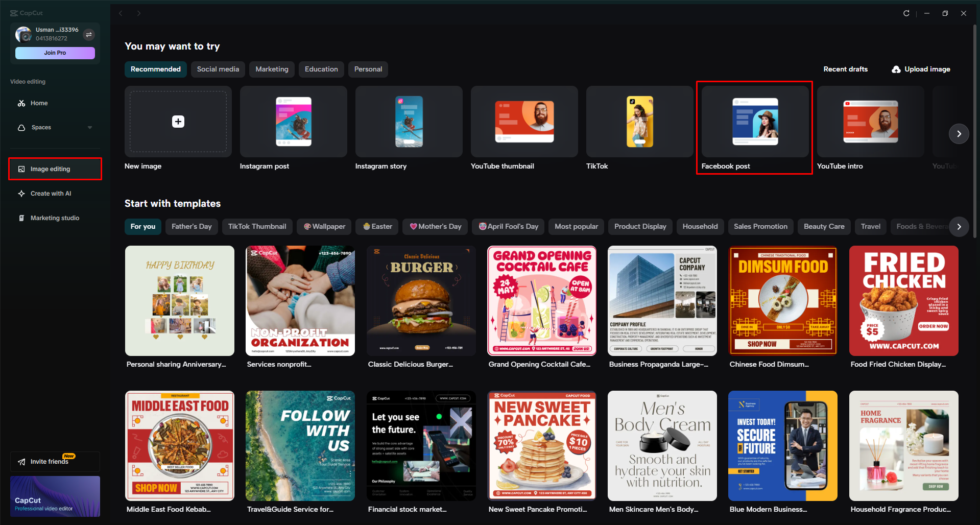Choose the Instagram story preset icon
The width and height of the screenshot is (980, 525).
(x=409, y=122)
